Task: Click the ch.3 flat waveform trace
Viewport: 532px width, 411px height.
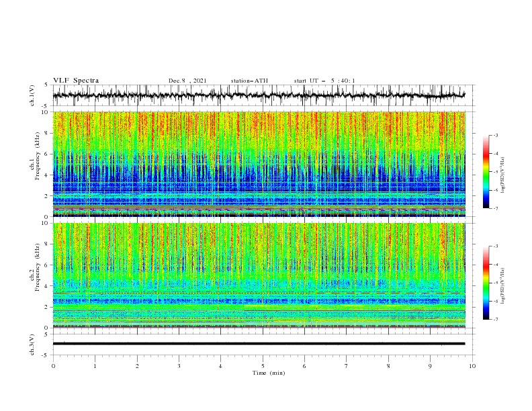Action: click(x=259, y=344)
